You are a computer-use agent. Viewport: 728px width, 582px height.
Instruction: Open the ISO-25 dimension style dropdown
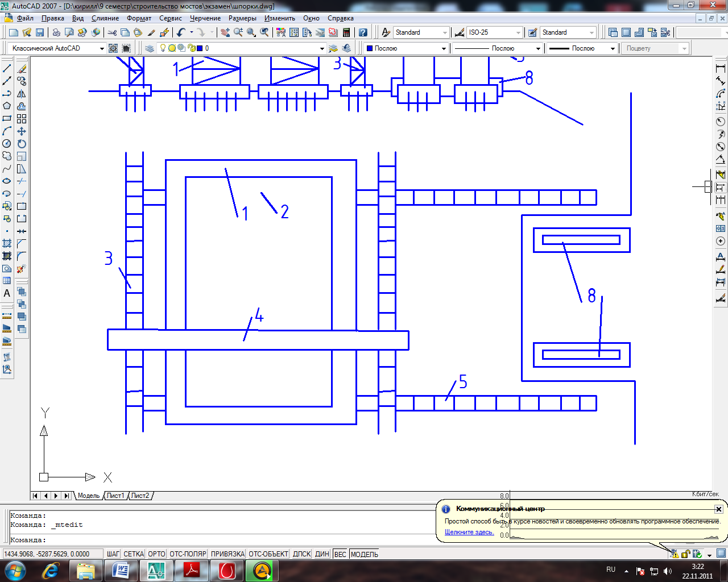[x=518, y=32]
